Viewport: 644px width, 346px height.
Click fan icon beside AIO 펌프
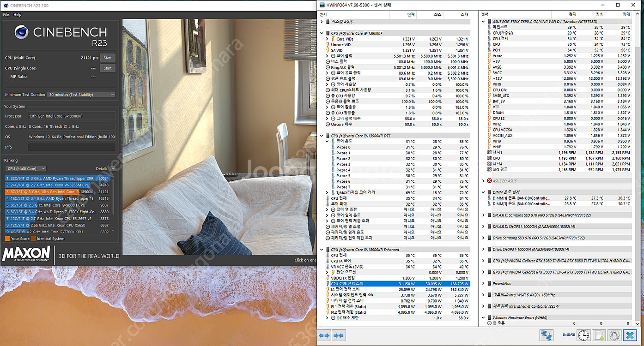click(x=489, y=169)
